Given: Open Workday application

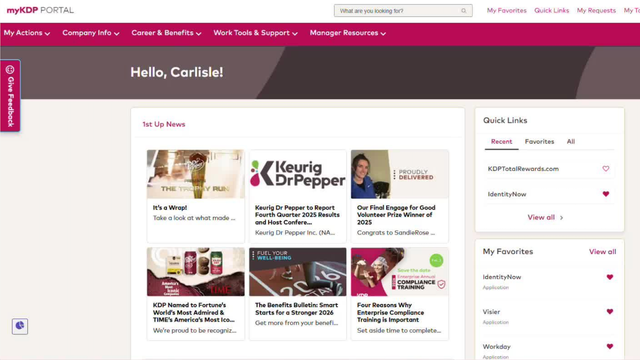Looking at the screenshot, I should (x=496, y=347).
